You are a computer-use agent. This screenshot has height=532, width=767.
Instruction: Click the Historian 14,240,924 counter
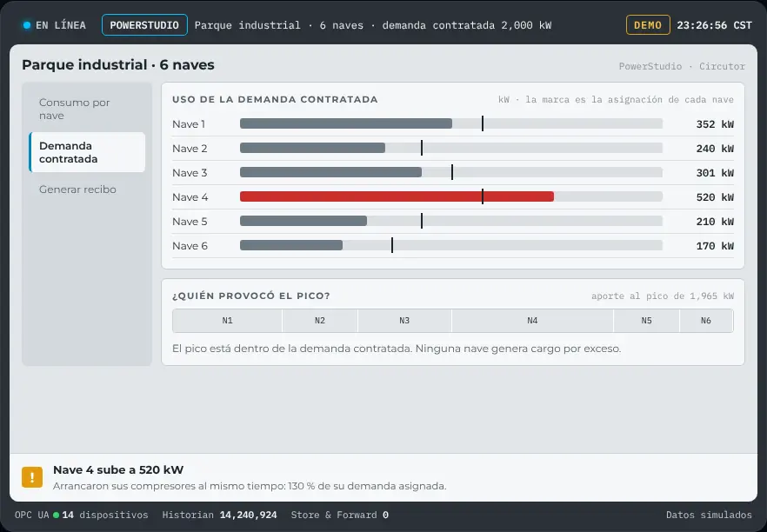[220, 515]
